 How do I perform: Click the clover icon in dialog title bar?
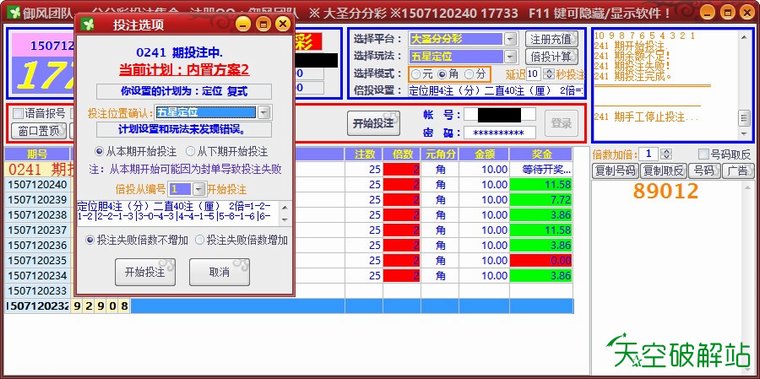(x=87, y=24)
